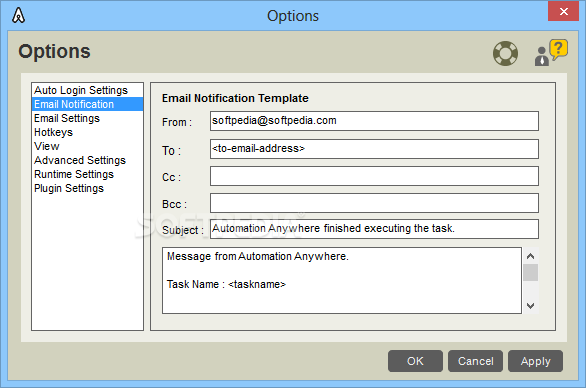Click the Cancel button
Screen dimensions: 586x388
point(475,361)
